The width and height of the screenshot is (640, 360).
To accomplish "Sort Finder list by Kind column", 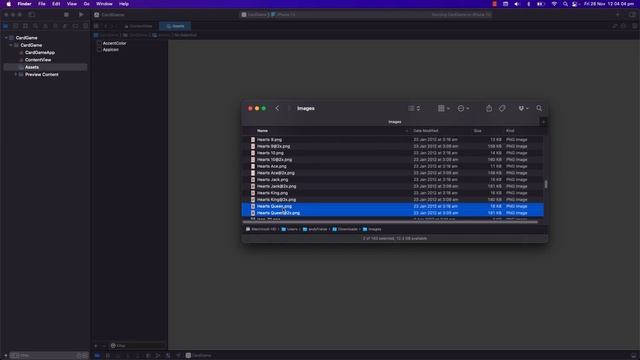I will pyautogui.click(x=510, y=131).
